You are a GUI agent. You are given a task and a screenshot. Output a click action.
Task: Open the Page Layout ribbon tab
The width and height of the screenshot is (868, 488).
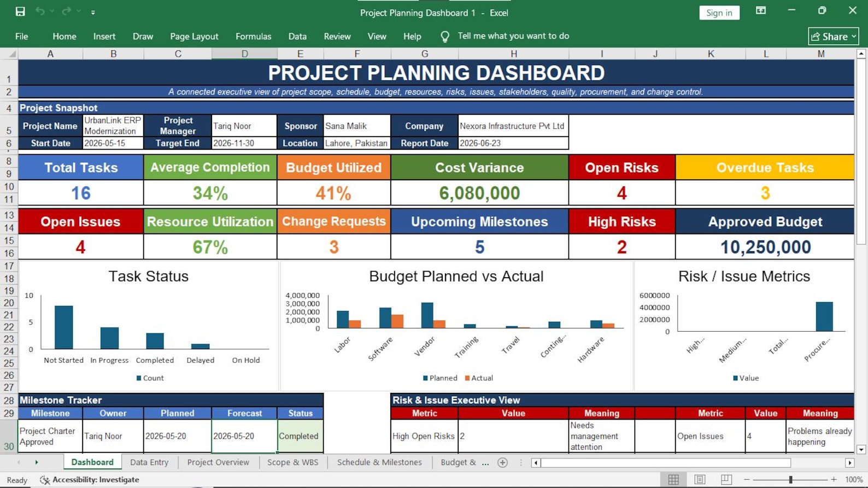194,37
